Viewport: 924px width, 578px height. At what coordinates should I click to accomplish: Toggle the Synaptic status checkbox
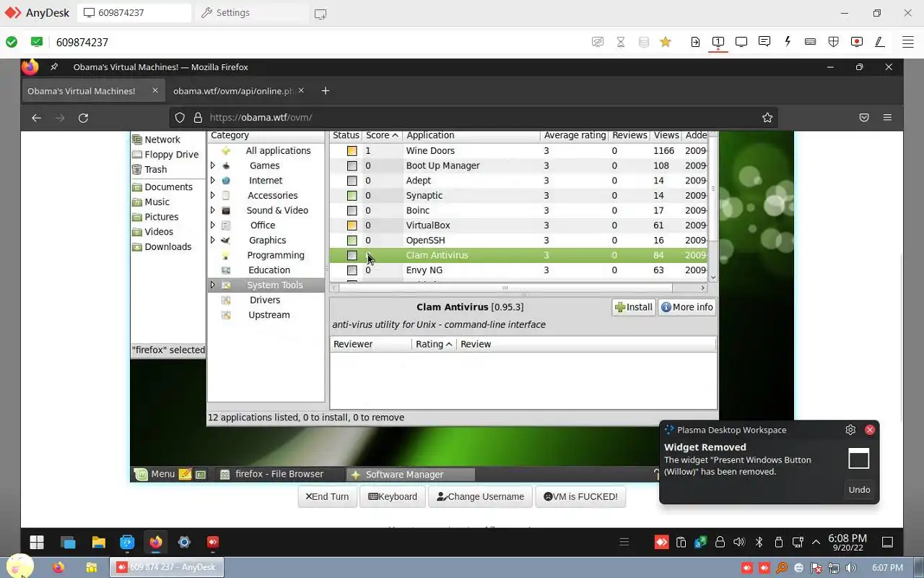point(352,196)
